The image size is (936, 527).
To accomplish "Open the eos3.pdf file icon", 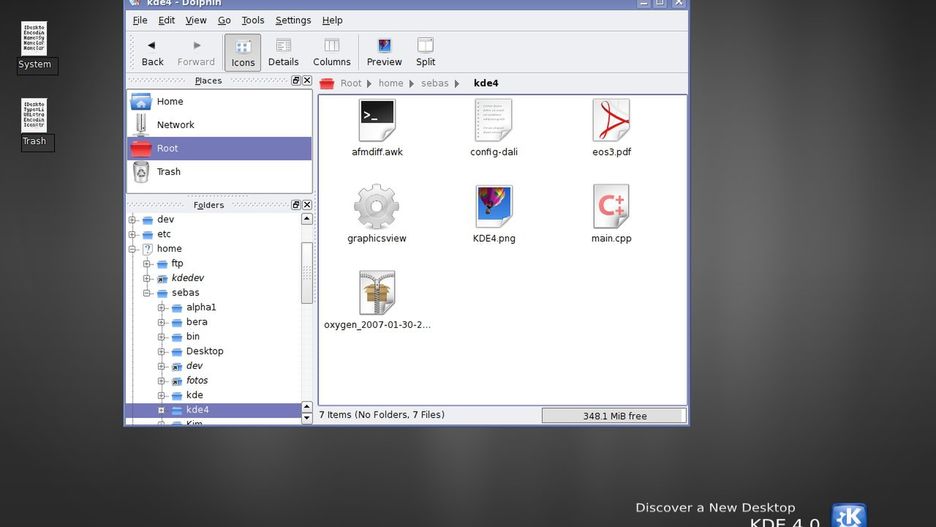I will [x=611, y=122].
